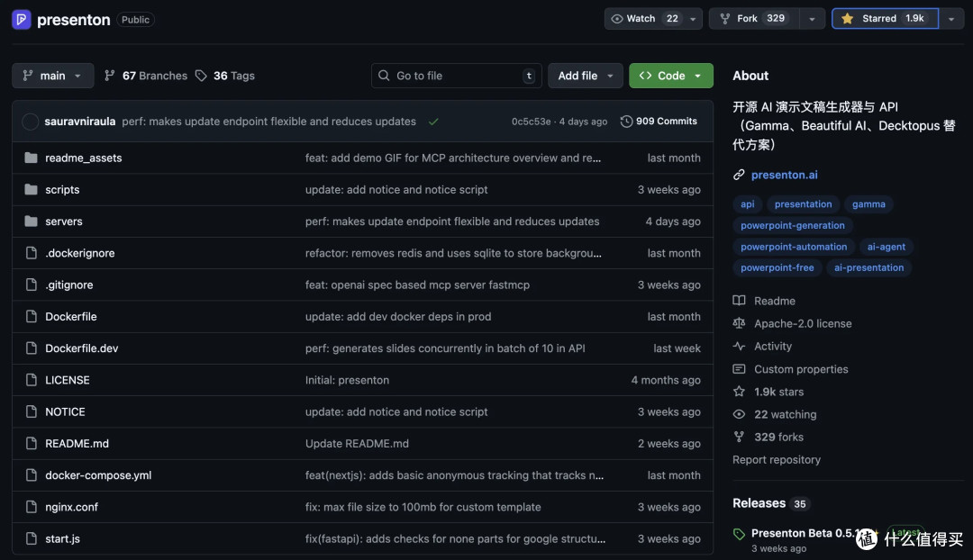
Task: Click the link chain icon beside presenton.ai
Action: [x=739, y=175]
